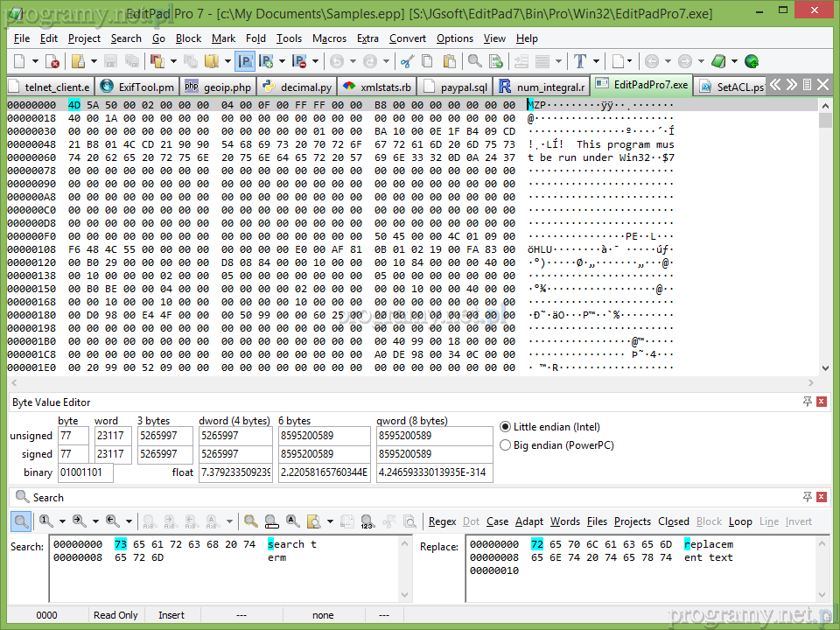Click the unsigned byte value field
840x630 pixels.
(73, 436)
